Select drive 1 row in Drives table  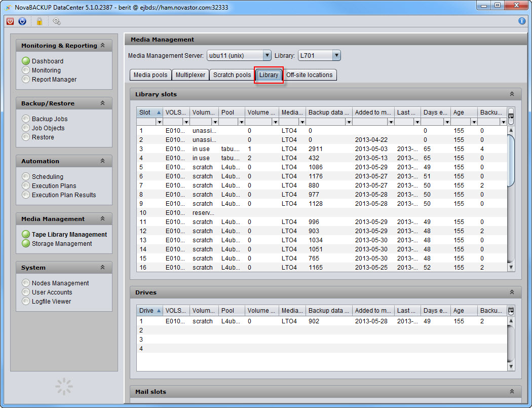[x=322, y=321]
